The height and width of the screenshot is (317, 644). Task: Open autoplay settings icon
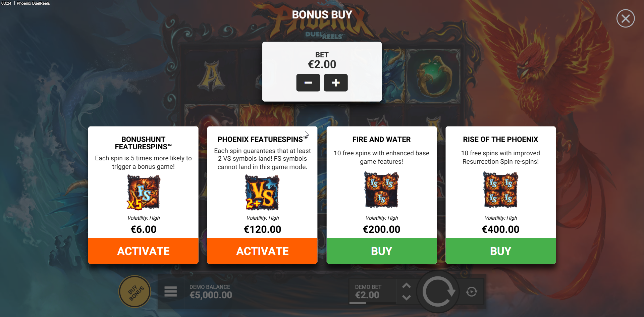tap(472, 292)
